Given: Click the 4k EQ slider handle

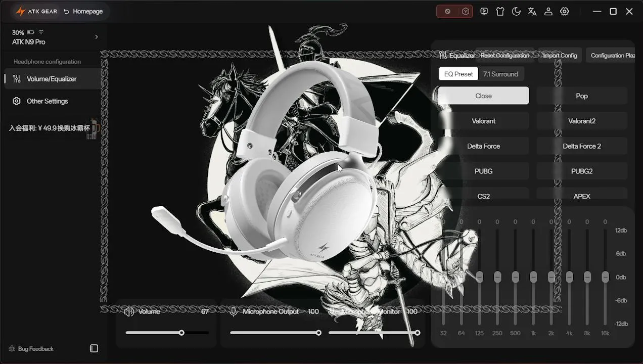Looking at the screenshot, I should (569, 277).
